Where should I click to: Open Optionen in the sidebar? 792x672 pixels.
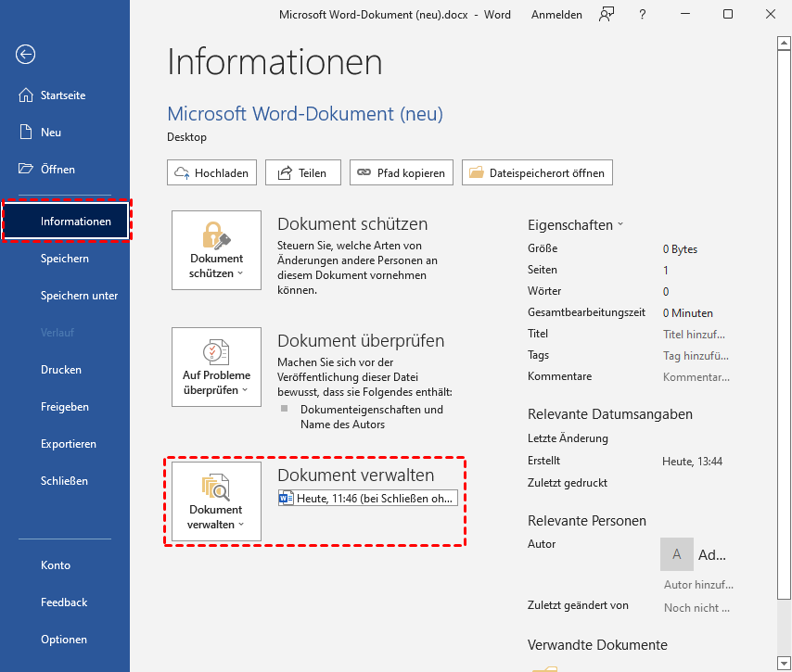(x=65, y=640)
